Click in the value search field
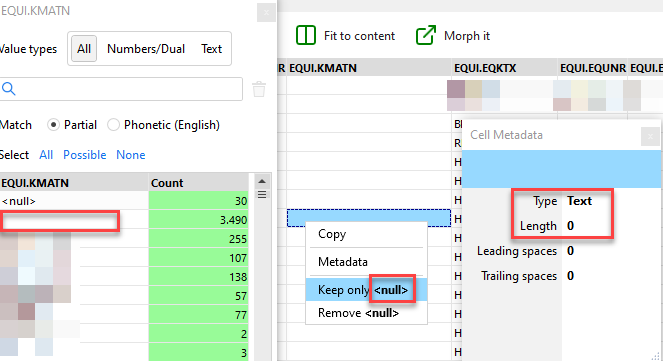 coord(121,89)
